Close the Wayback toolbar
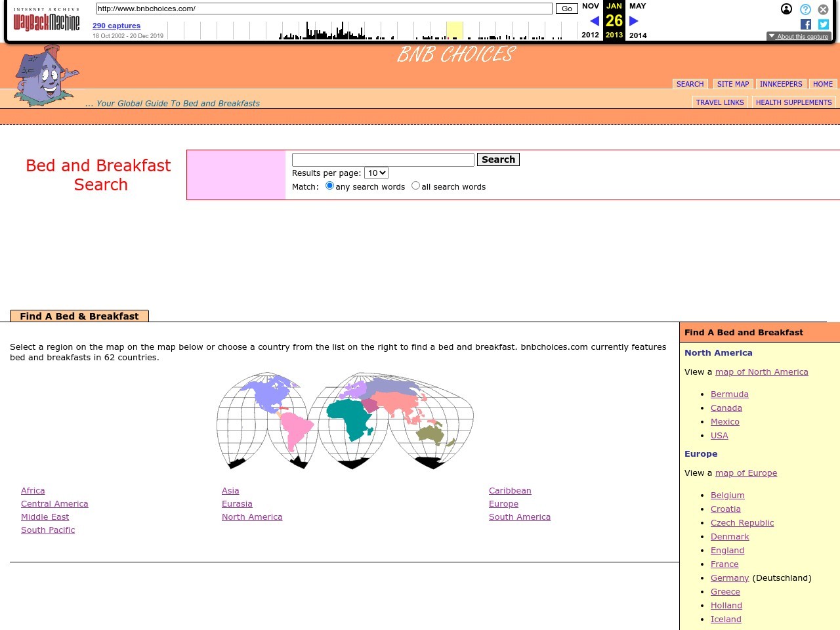This screenshot has height=630, width=840. 823,9
